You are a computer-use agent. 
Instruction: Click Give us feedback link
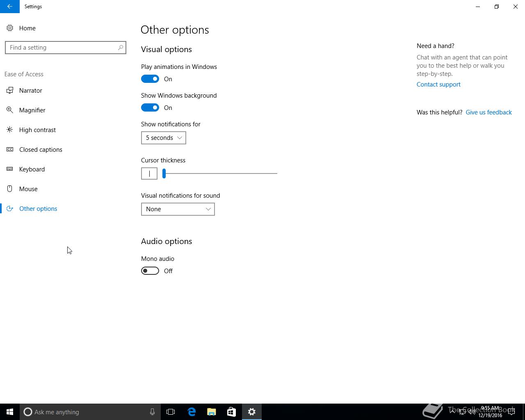point(488,112)
